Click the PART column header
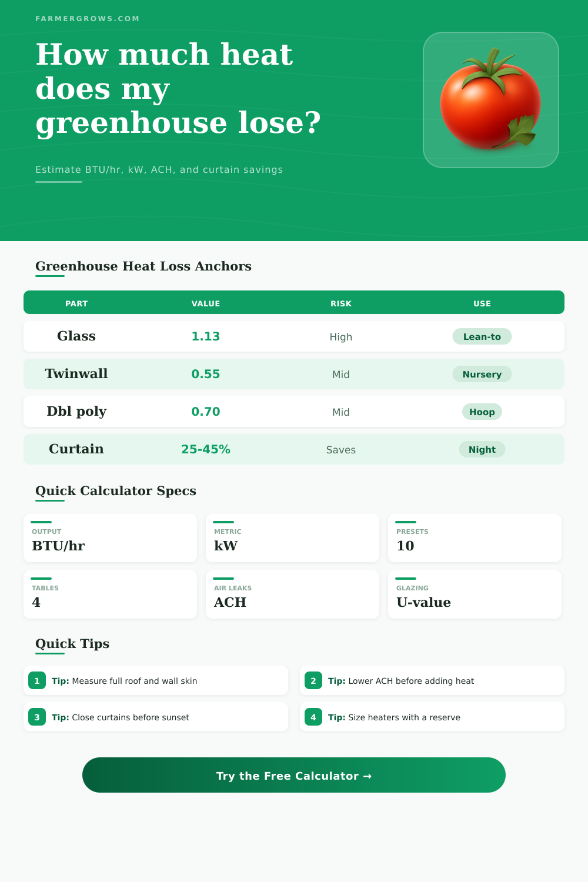Image resolution: width=588 pixels, height=882 pixels. pyautogui.click(x=76, y=303)
